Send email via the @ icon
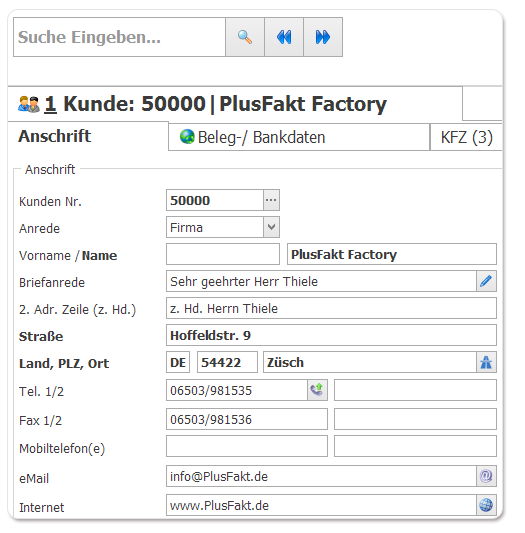Image resolution: width=525 pixels, height=533 pixels. [486, 476]
